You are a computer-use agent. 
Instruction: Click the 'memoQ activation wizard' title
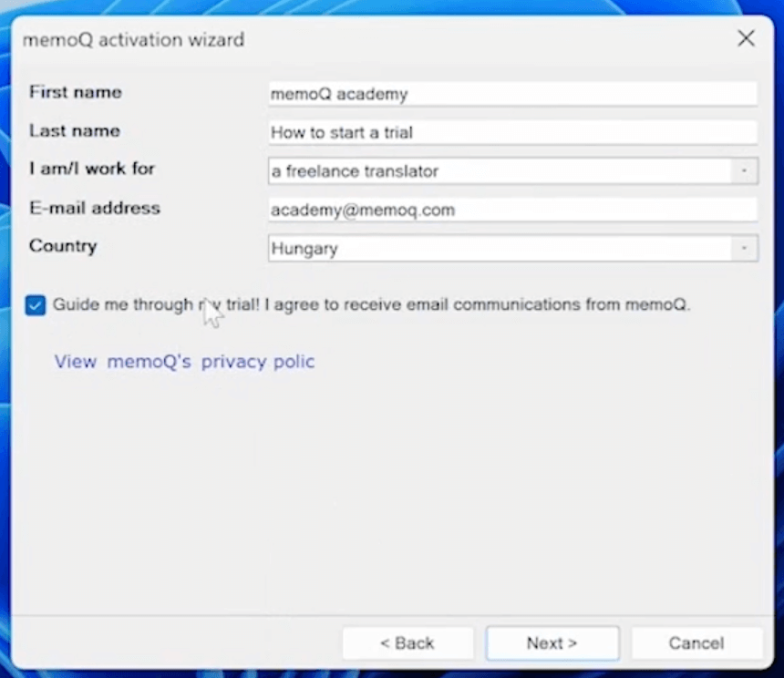tap(133, 39)
